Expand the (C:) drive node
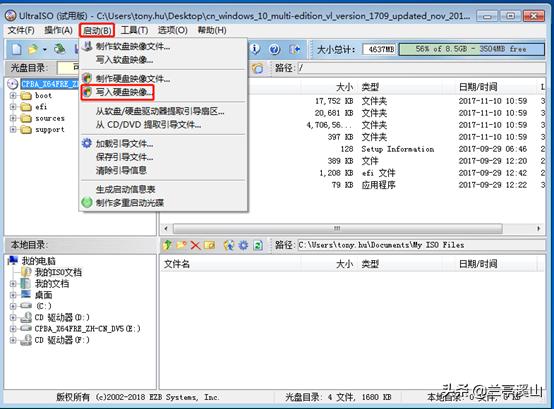This screenshot has width=554, height=409. click(x=13, y=306)
